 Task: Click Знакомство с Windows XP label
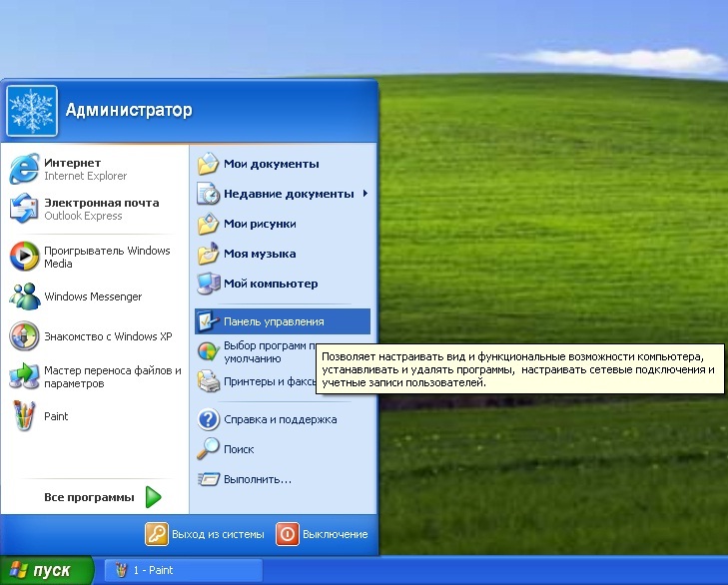(108, 336)
